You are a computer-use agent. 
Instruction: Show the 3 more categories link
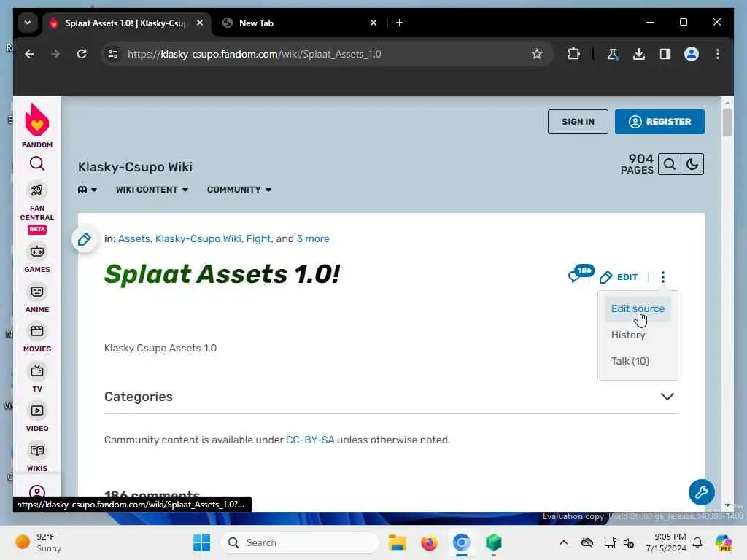click(313, 238)
